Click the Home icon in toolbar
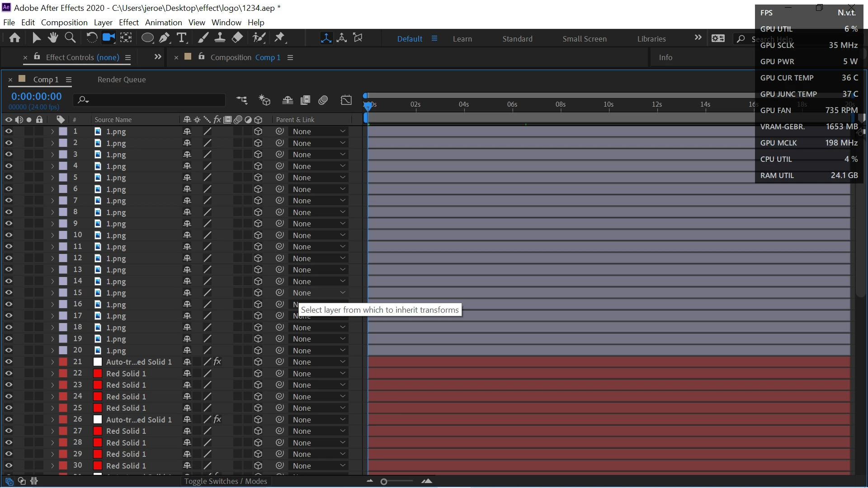Viewport: 868px width, 488px height. pos(14,38)
